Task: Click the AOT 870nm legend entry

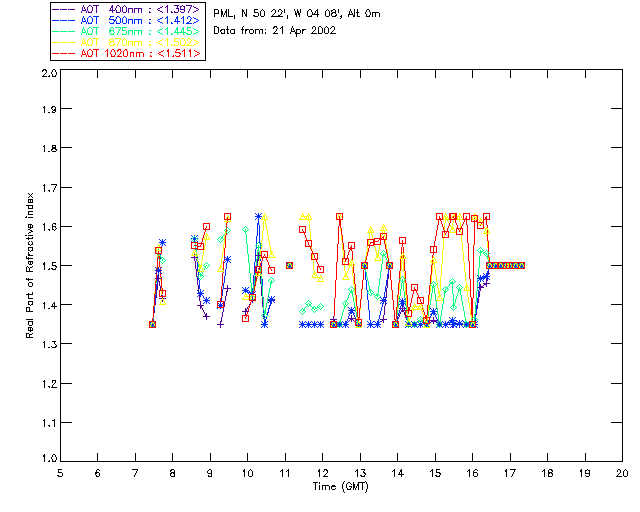Action: [127, 42]
